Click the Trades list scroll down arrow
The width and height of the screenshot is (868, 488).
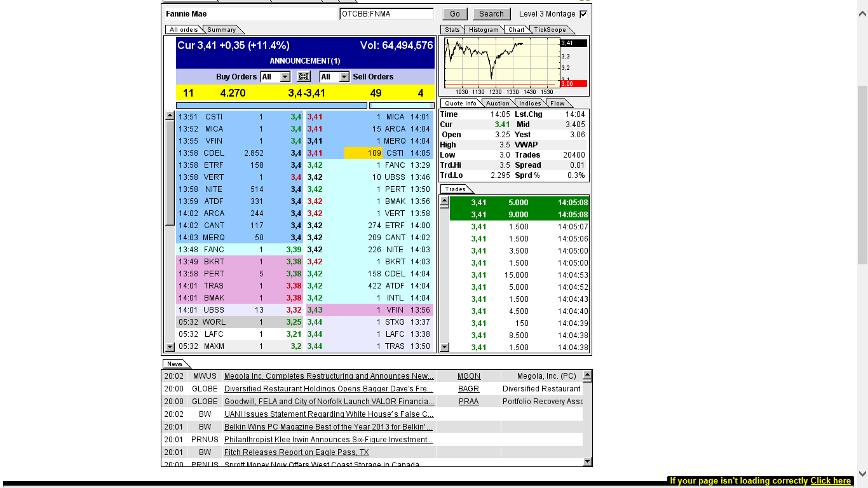click(x=445, y=347)
